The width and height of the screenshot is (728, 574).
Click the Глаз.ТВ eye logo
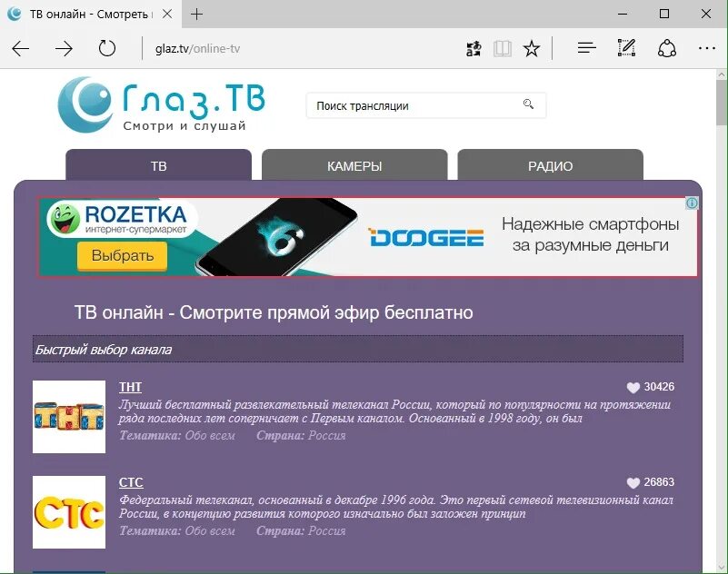click(85, 104)
